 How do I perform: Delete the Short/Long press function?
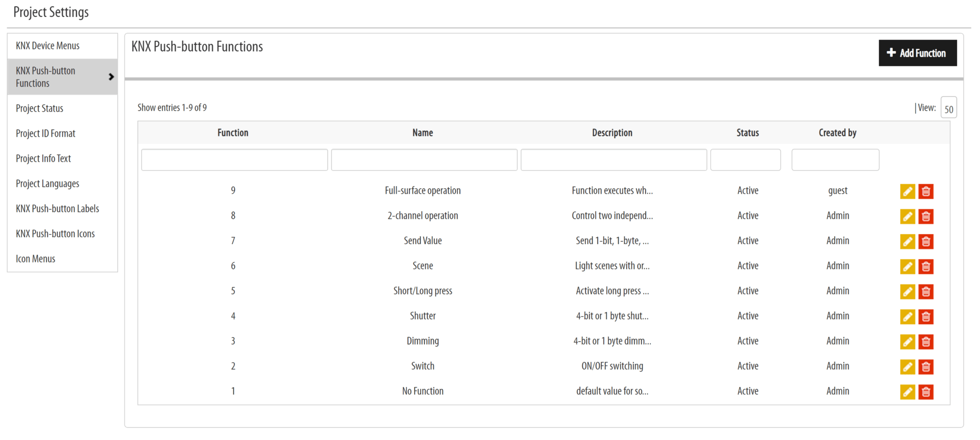click(x=926, y=291)
